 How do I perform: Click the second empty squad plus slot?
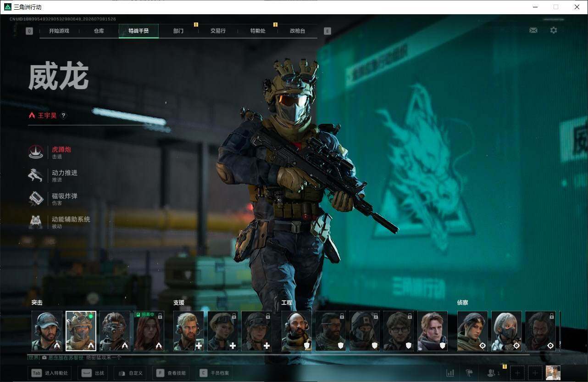tap(535, 373)
